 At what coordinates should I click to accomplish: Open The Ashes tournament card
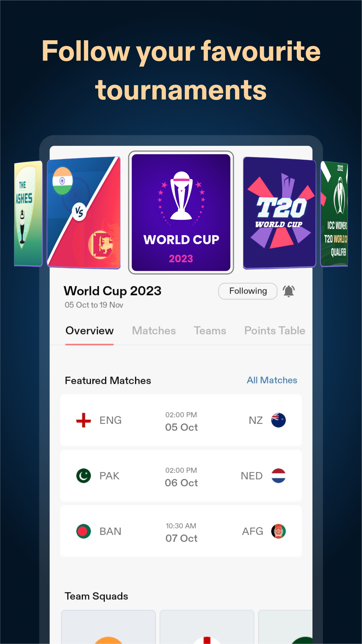28,214
